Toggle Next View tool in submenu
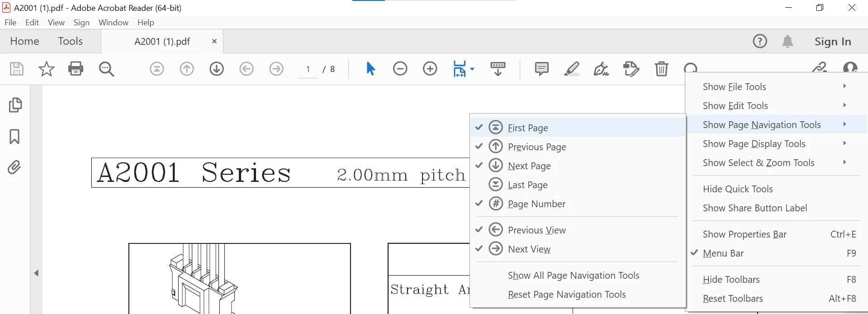868x314 pixels. tap(578, 249)
